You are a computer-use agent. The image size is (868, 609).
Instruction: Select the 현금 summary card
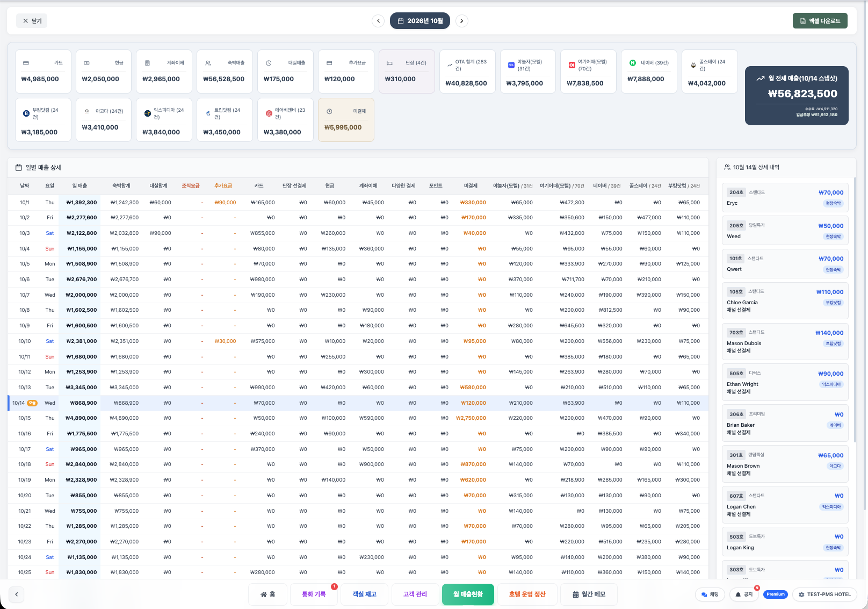tap(104, 71)
